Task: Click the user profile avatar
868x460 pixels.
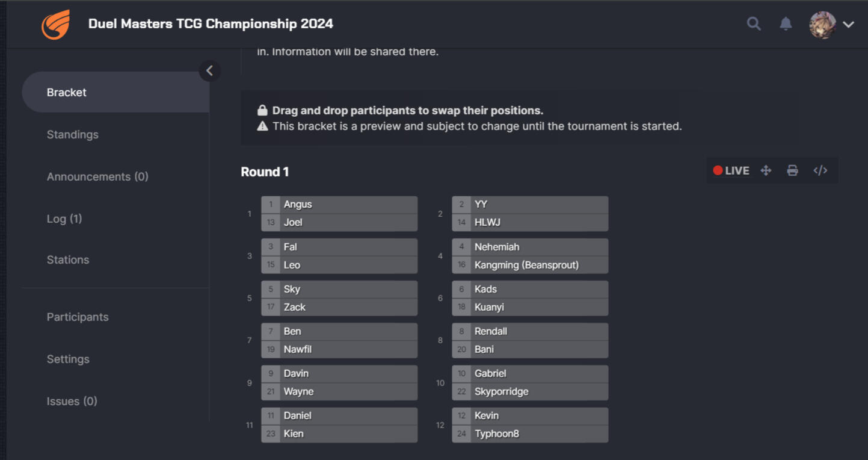Action: click(822, 25)
